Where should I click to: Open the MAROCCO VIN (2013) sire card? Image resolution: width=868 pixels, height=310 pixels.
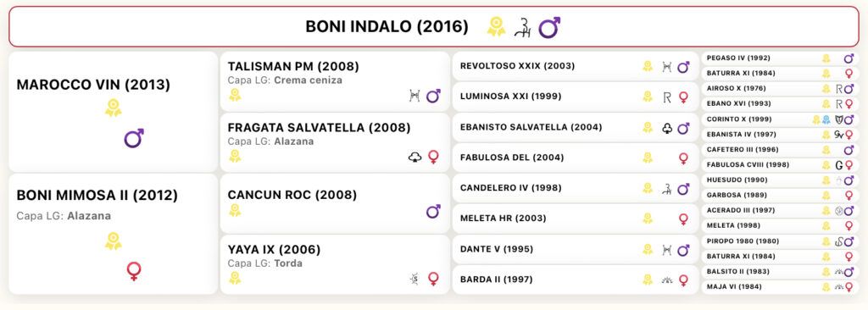point(114,113)
